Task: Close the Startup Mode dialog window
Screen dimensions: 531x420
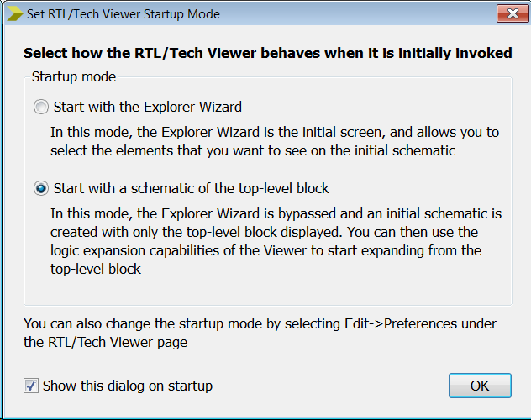Action: (507, 13)
